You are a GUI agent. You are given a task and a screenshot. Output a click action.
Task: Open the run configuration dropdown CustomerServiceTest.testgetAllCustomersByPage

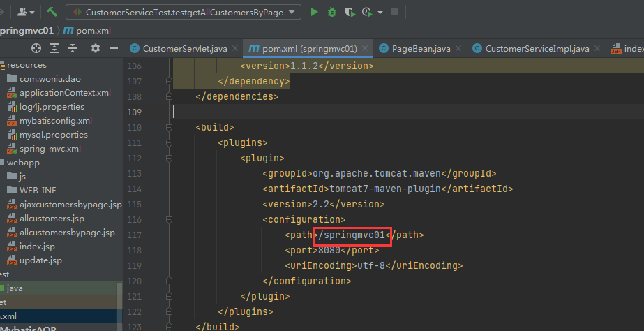(184, 13)
